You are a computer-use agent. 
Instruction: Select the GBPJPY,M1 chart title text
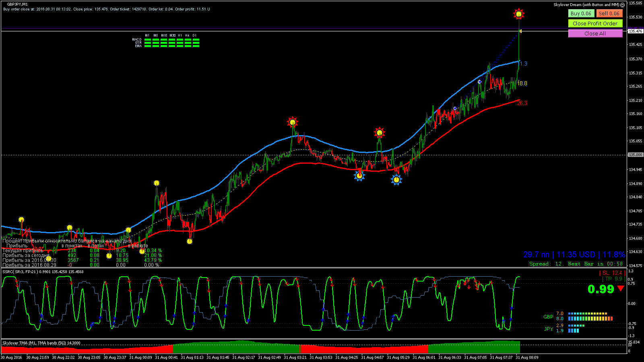(17, 4)
